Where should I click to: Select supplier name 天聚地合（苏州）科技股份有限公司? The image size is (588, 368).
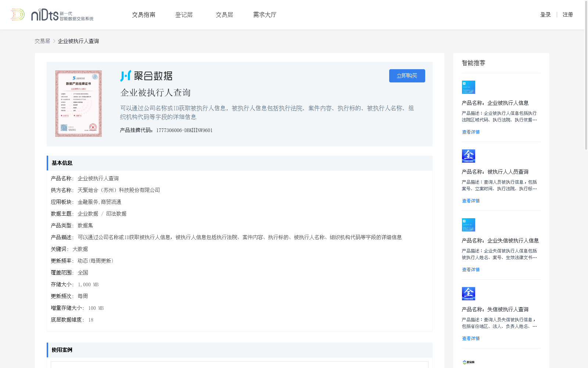119,190
